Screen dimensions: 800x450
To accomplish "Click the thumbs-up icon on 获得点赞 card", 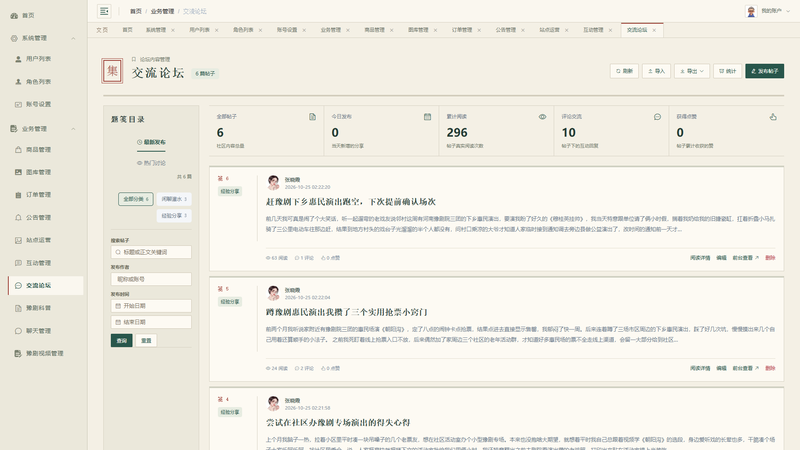I will coord(773,117).
